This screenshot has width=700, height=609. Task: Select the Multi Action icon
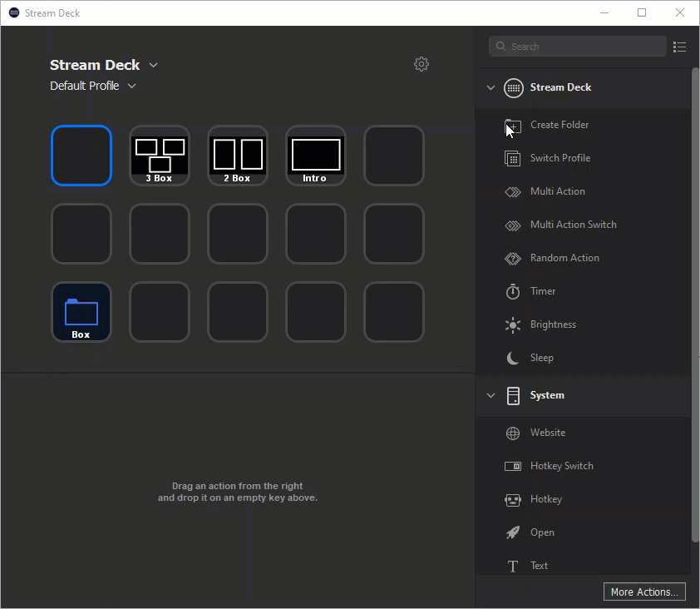(512, 191)
